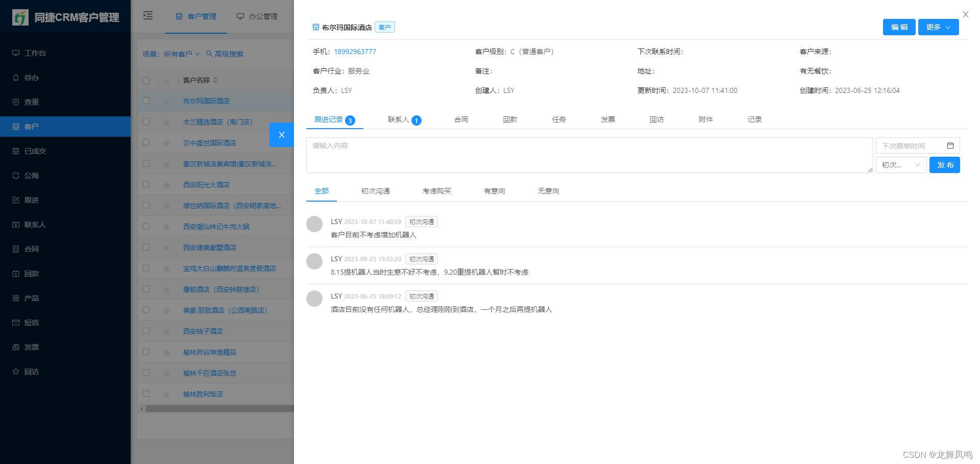
Task: Open customer 宝鸡太白山麒麟府温泉度假酒店
Action: click(x=229, y=268)
